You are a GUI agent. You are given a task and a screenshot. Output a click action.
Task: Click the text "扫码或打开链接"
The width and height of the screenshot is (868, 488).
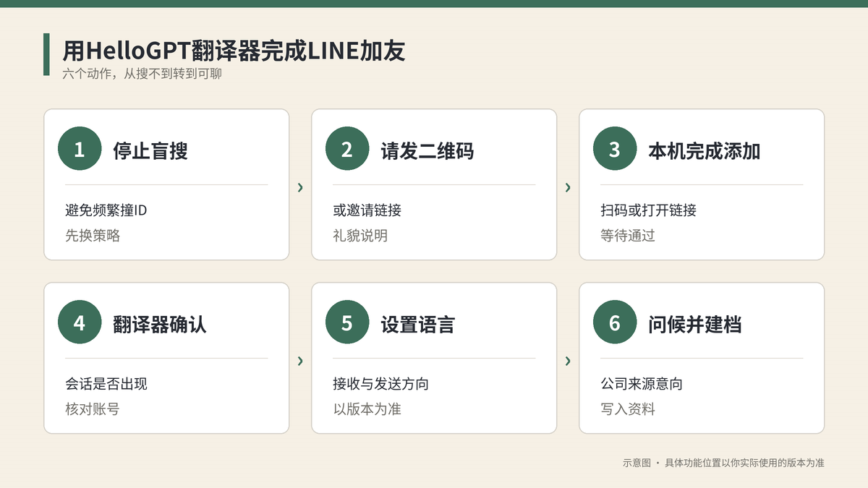point(648,210)
